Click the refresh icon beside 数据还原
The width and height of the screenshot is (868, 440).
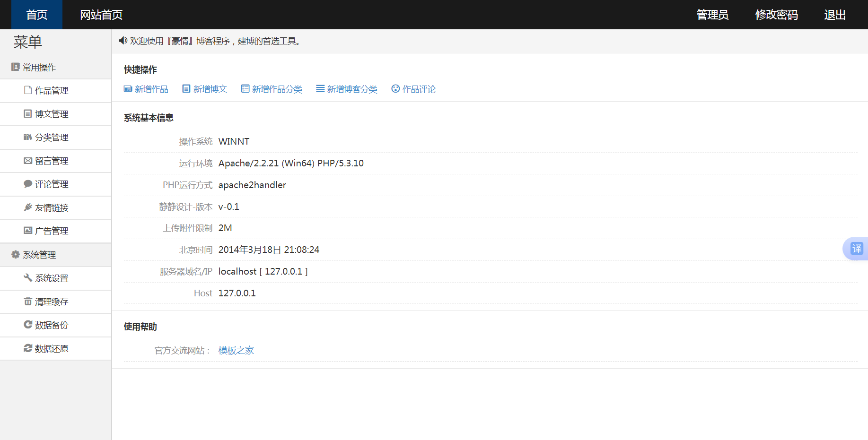pyautogui.click(x=28, y=348)
